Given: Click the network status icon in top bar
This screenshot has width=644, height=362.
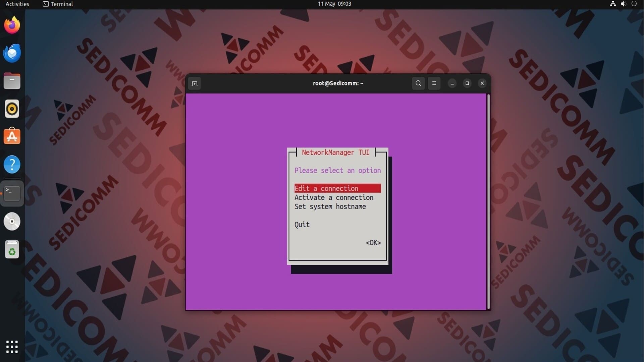Looking at the screenshot, I should (613, 4).
